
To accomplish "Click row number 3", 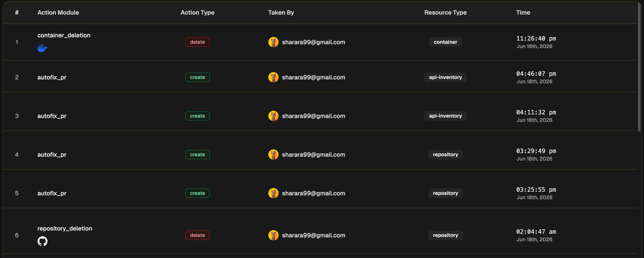I will coord(17,116).
